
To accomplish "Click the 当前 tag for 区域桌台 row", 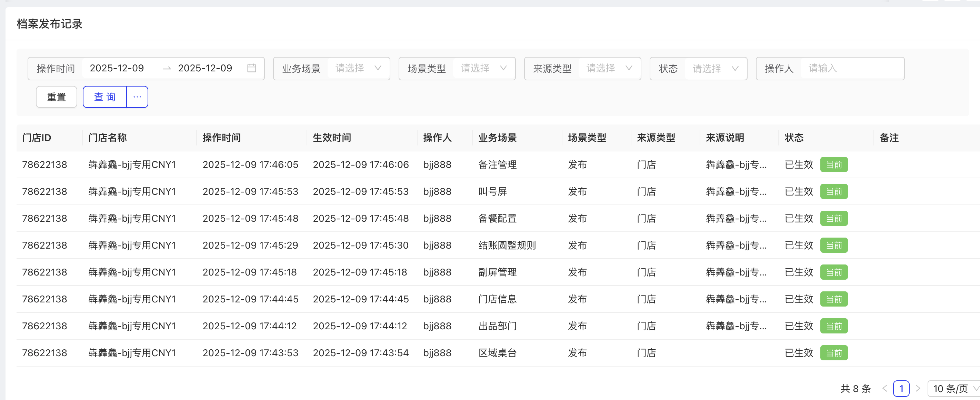I will [833, 353].
